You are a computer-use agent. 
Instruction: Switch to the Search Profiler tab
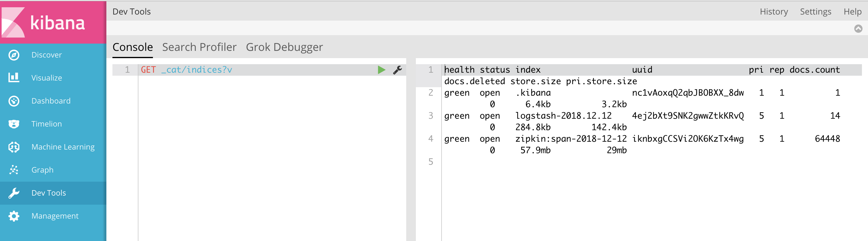pos(199,47)
